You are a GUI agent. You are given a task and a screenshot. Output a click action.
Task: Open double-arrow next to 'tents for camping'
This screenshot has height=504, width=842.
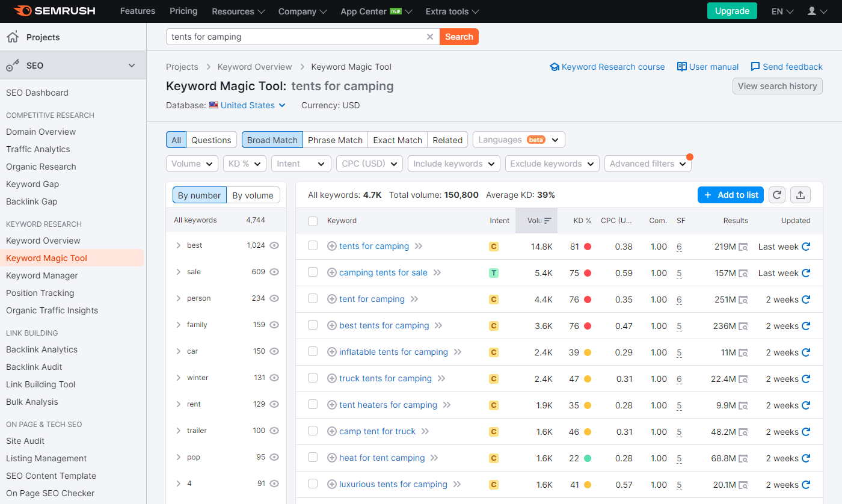click(x=419, y=246)
